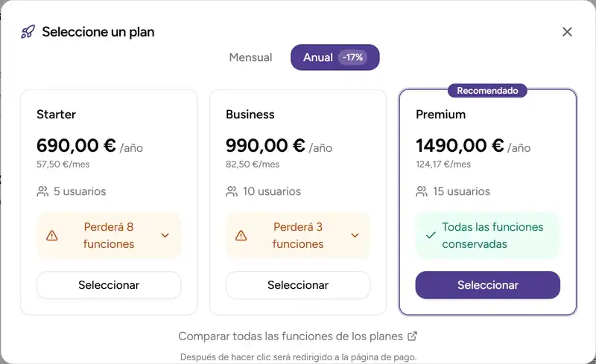Close the plan selection dialog
This screenshot has height=364, width=596.
[567, 32]
